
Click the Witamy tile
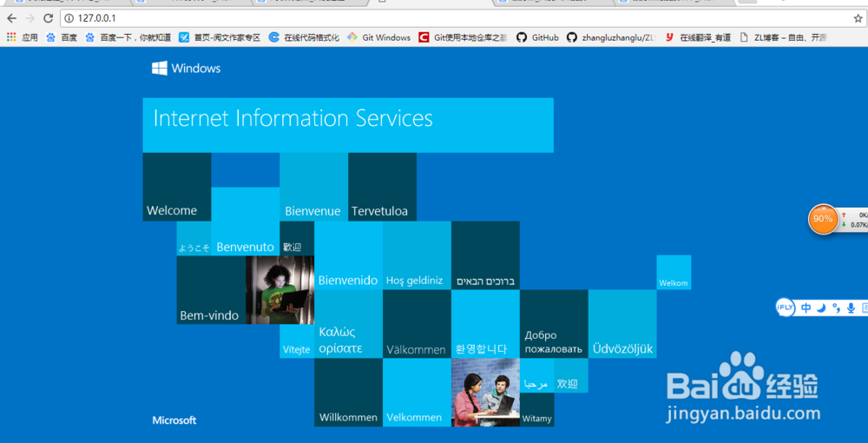[537, 410]
